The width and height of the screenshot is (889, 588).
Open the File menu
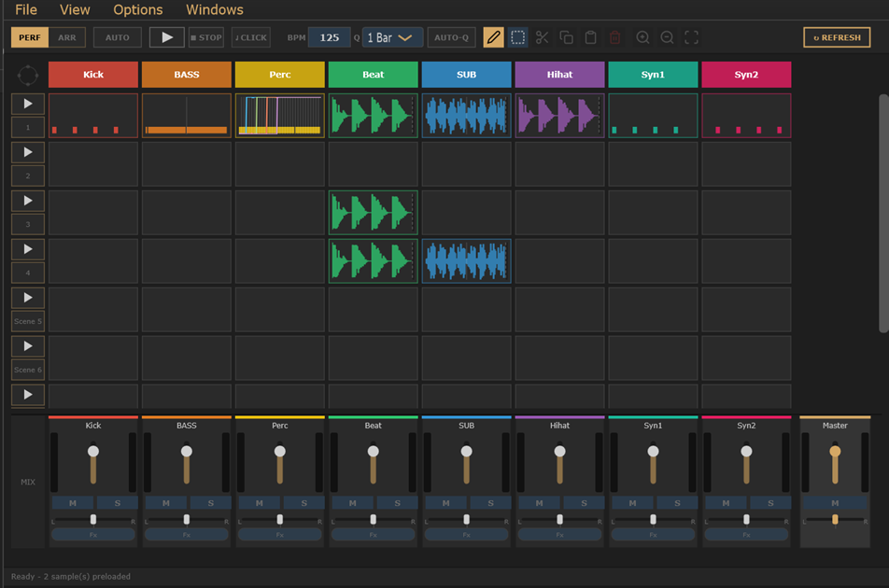(x=26, y=9)
